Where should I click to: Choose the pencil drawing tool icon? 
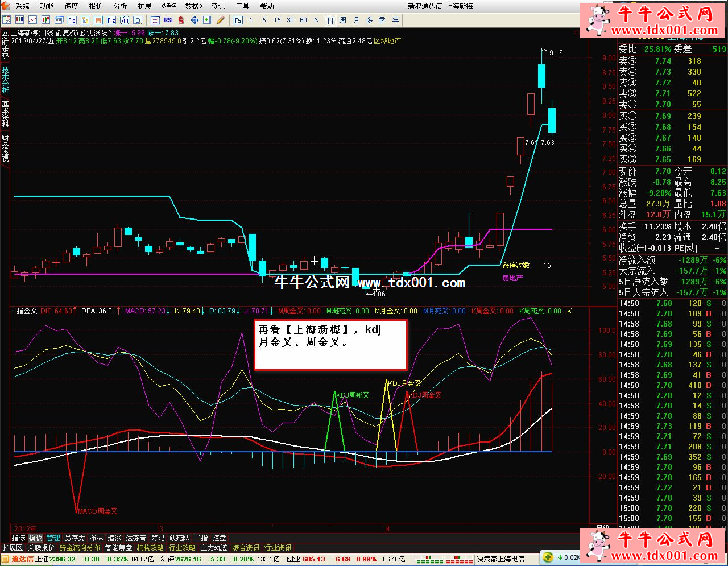pos(221,20)
